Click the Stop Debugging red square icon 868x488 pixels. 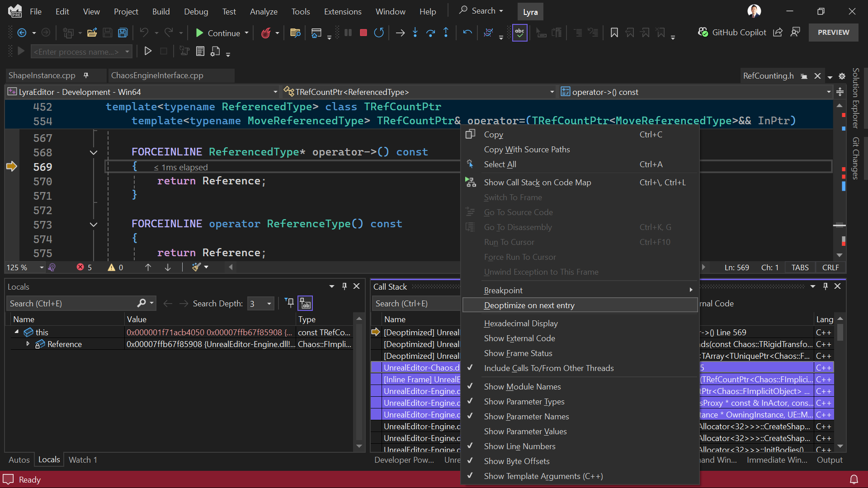[363, 33]
